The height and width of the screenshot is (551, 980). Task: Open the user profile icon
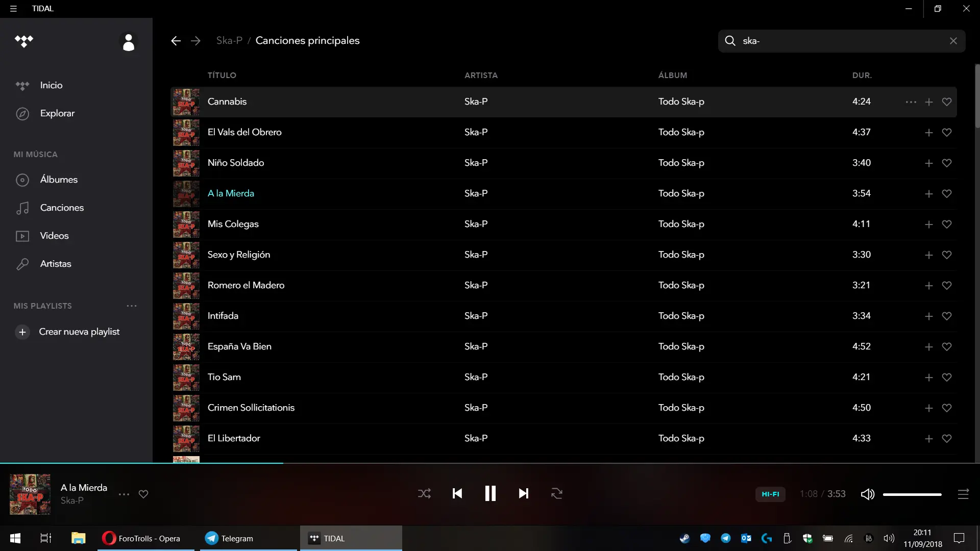pyautogui.click(x=129, y=42)
